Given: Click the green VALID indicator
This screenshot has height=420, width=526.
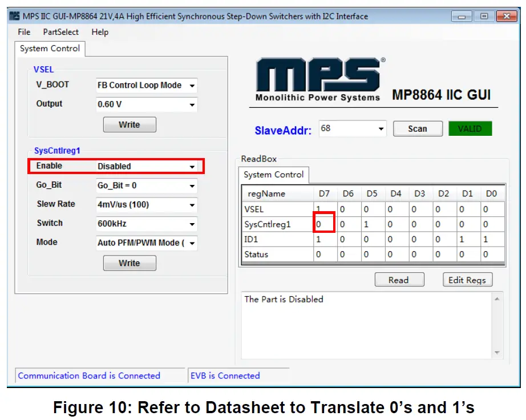Looking at the screenshot, I should click(470, 129).
